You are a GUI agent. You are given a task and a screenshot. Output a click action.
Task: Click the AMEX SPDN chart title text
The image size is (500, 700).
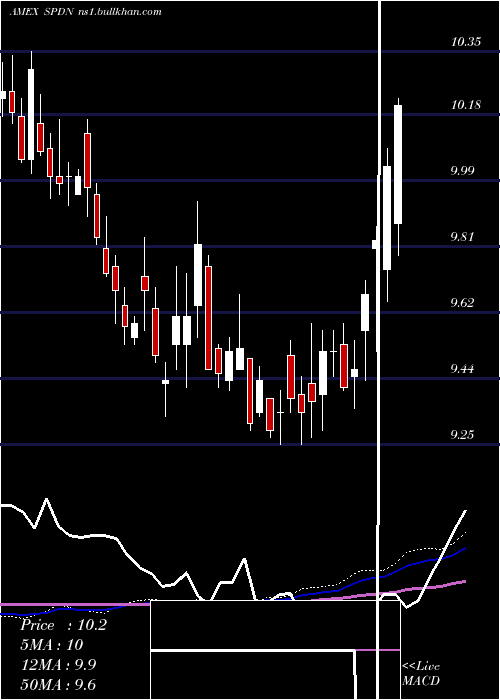pos(85,12)
